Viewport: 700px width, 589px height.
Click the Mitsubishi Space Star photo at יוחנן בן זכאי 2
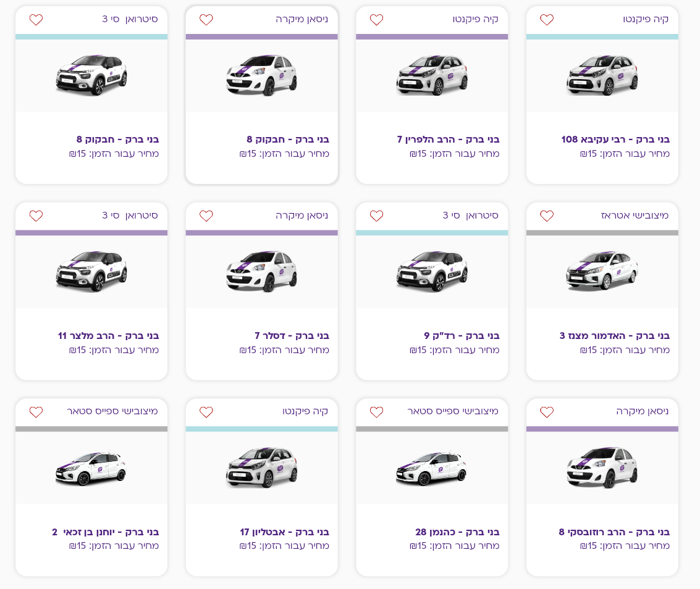(91, 467)
